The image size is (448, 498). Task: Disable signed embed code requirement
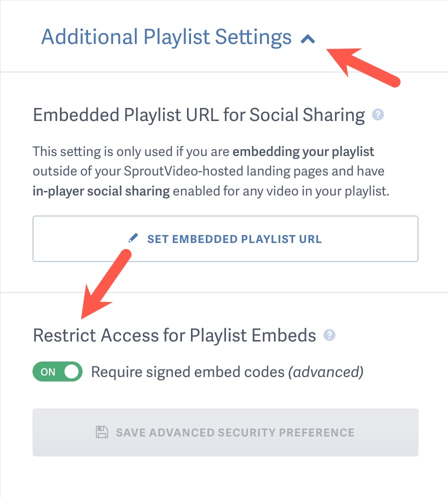57,371
